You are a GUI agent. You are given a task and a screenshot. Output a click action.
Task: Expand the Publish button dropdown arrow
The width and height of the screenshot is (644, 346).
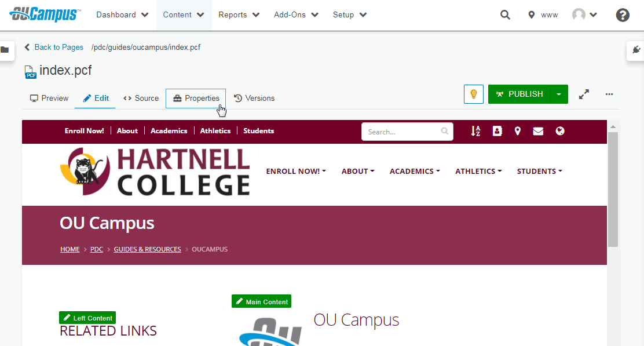(x=559, y=94)
